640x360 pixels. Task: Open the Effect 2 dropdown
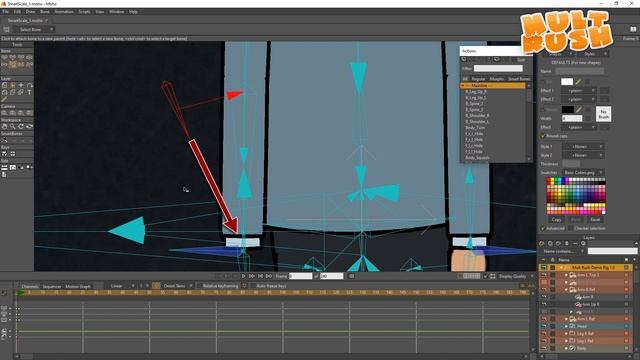(579, 99)
